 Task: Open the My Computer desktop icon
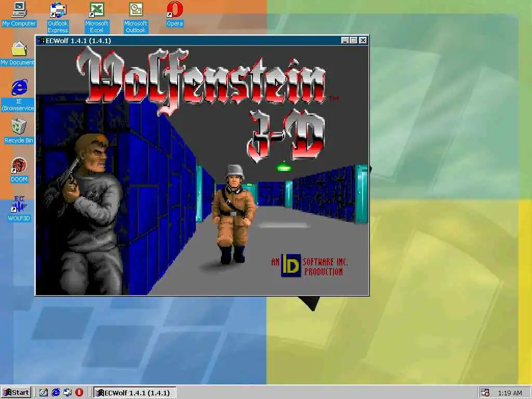click(x=19, y=14)
